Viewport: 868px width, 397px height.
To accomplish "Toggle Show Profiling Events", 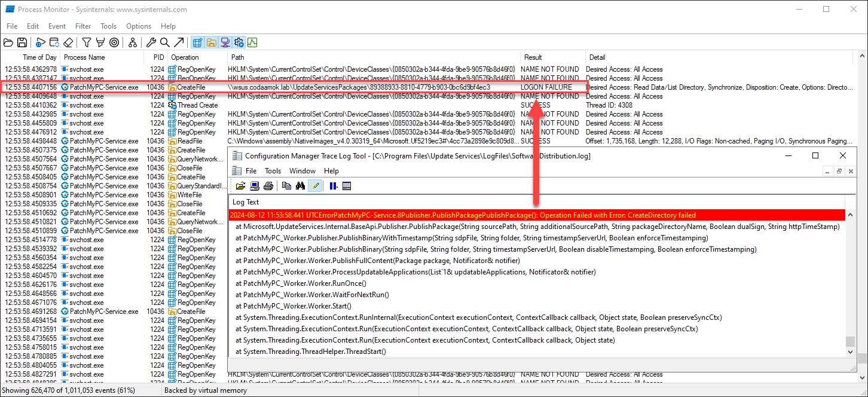I will [252, 42].
